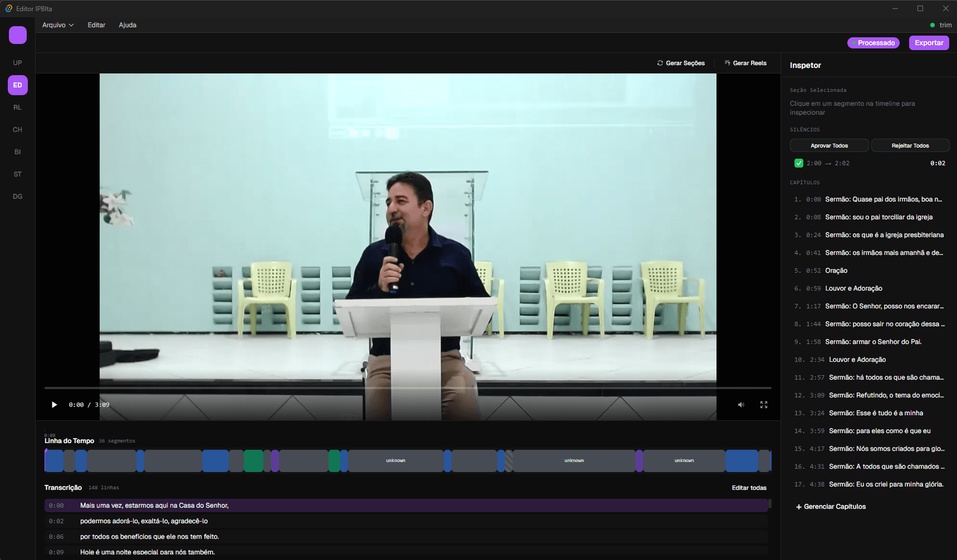Jump to chapter 1 'Quase pai dos irmãos'
Screen dimensions: 957x560
[x=869, y=199]
